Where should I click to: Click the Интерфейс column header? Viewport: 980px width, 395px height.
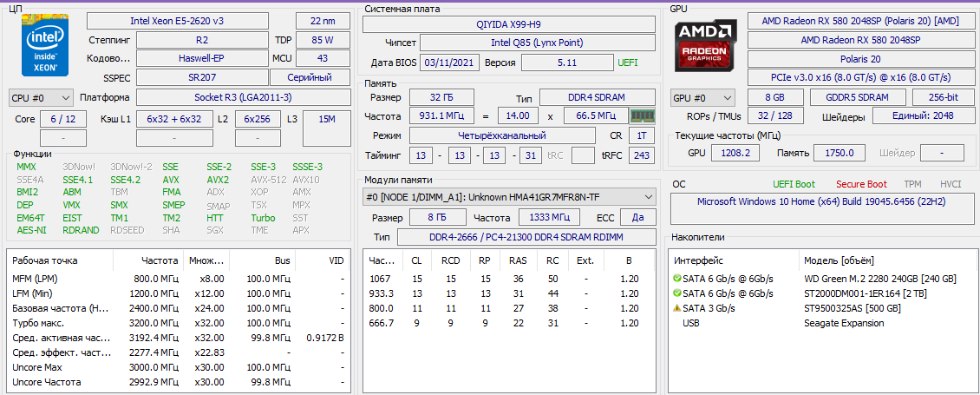pyautogui.click(x=699, y=260)
